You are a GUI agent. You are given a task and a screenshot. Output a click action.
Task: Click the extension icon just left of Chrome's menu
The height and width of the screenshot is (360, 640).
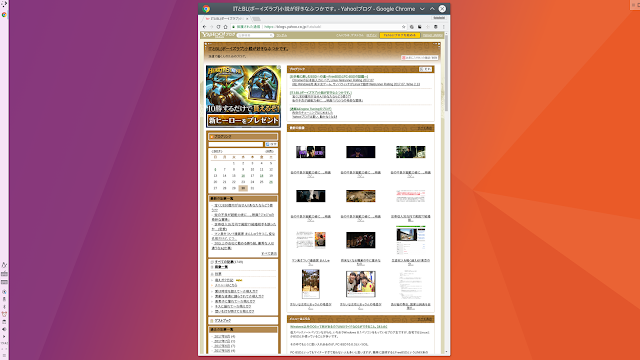coord(436,27)
